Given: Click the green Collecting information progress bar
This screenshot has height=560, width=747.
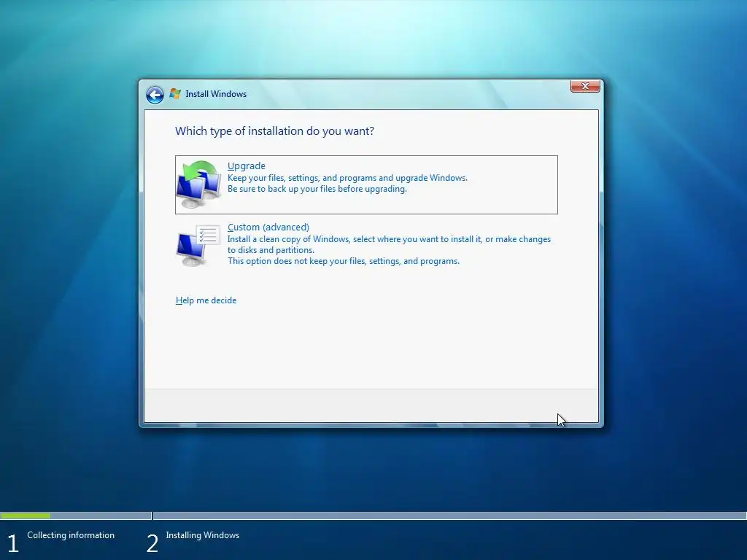Looking at the screenshot, I should (26, 516).
